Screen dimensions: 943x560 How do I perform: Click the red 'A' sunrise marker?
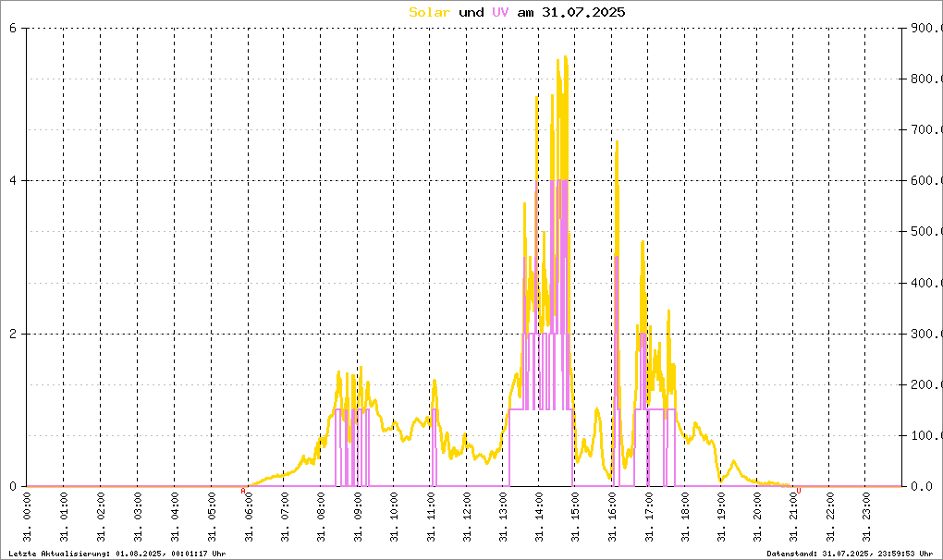pyautogui.click(x=243, y=491)
